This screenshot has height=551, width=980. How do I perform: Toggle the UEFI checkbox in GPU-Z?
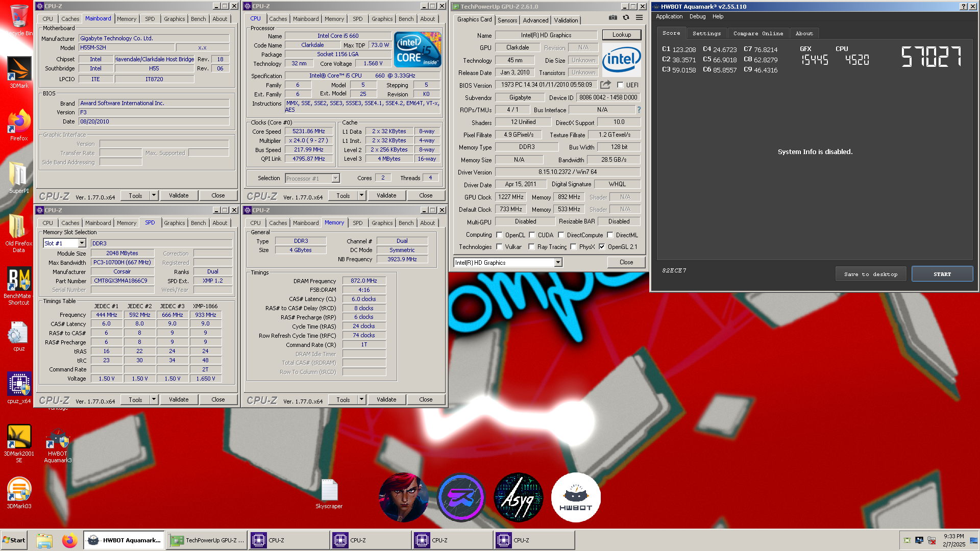pyautogui.click(x=620, y=85)
